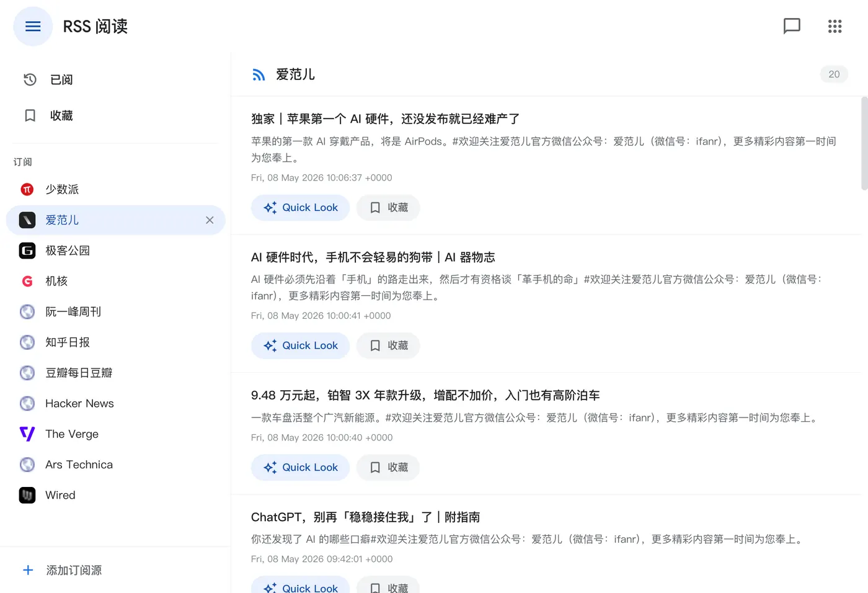Select the 阮一峰周刊 feed icon
The width and height of the screenshot is (868, 593).
coord(27,311)
